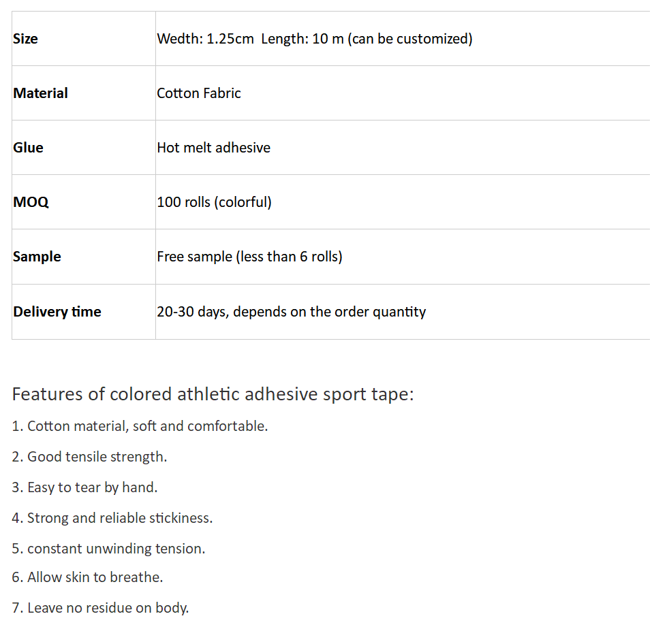The height and width of the screenshot is (644, 669).
Task: Click the 'Easy to tear by hand' line
Action: click(84, 487)
